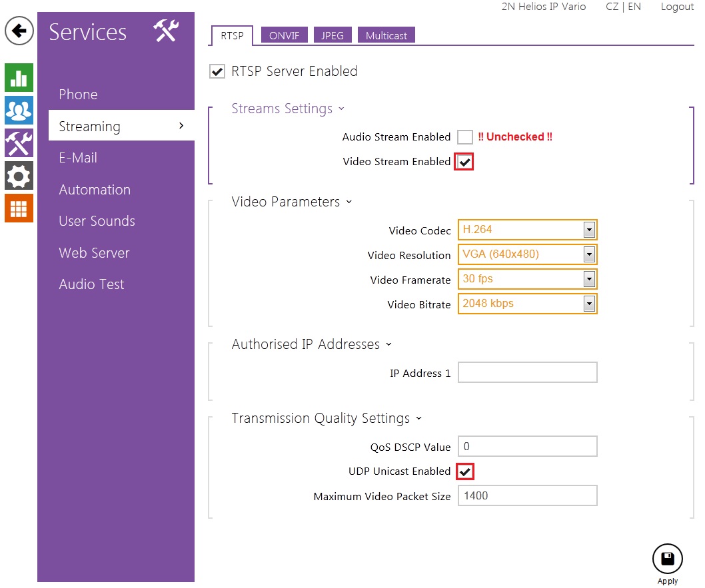Open the E-Mail services menu item
Image resolution: width=705 pixels, height=588 pixels.
(x=78, y=158)
